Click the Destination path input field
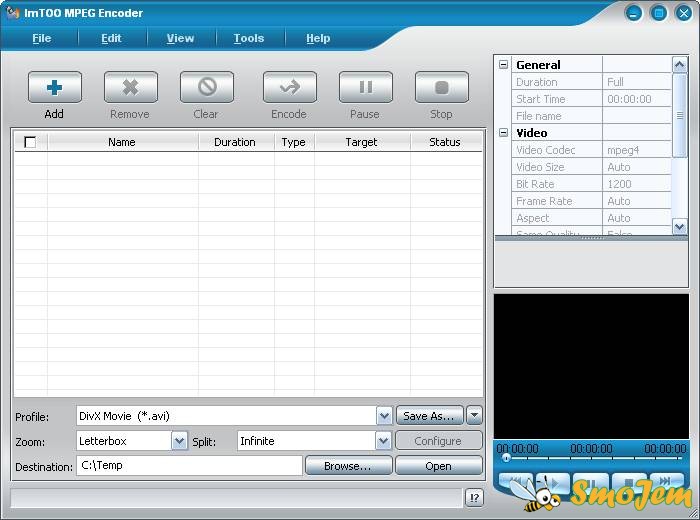The height and width of the screenshot is (520, 700). (x=189, y=466)
